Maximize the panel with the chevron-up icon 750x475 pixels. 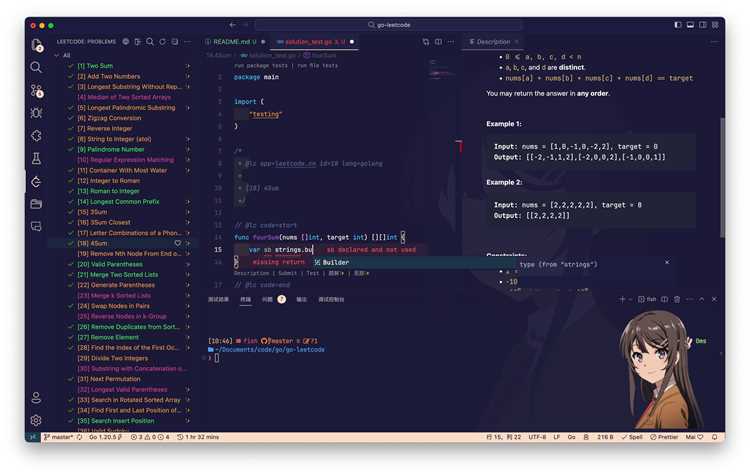pyautogui.click(x=702, y=299)
